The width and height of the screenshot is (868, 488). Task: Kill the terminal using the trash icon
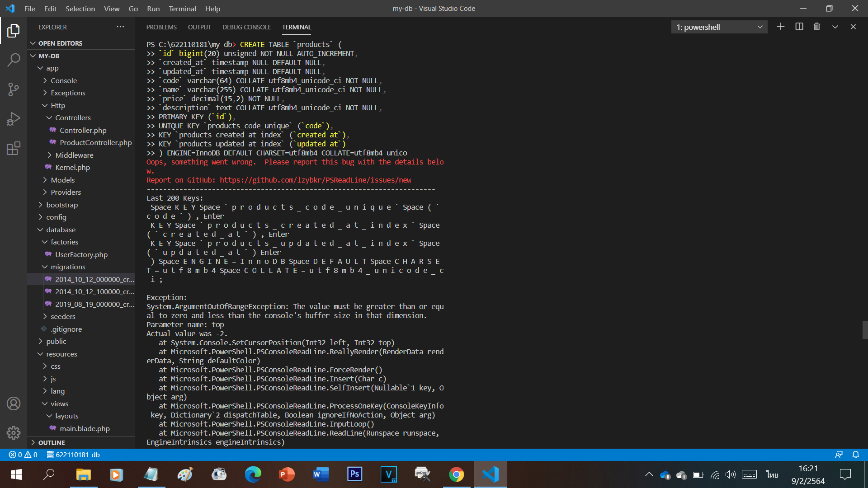pos(816,27)
